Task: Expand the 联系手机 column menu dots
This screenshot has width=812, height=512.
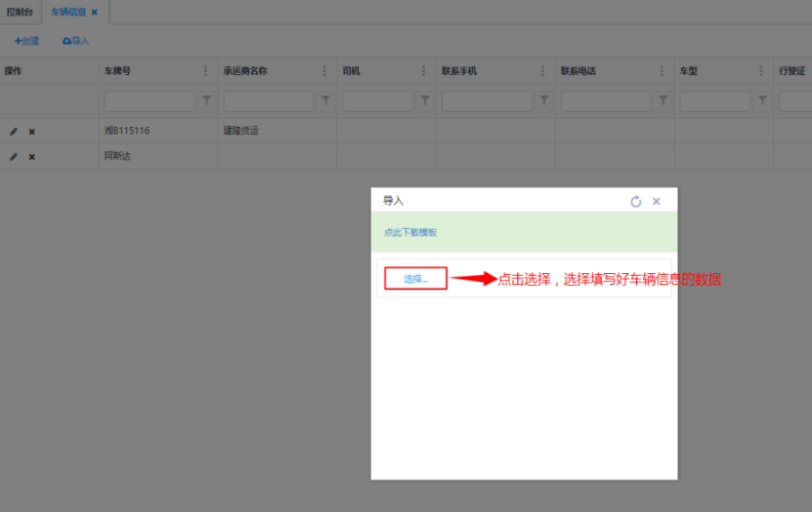Action: (542, 71)
